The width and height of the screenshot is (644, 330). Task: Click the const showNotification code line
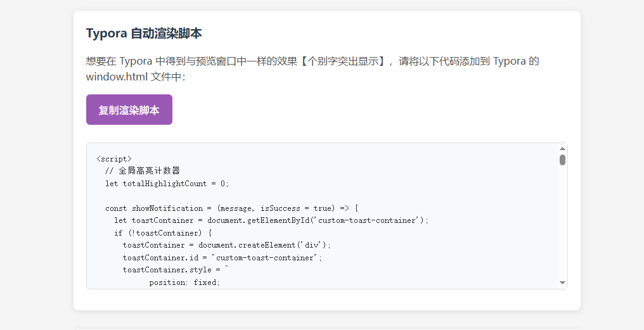pos(231,208)
